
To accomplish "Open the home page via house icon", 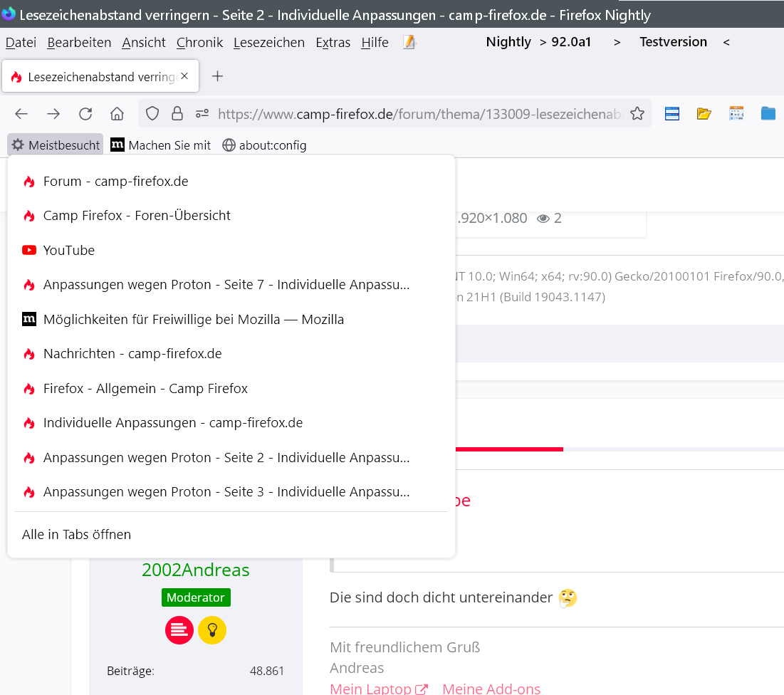I will pyautogui.click(x=117, y=114).
